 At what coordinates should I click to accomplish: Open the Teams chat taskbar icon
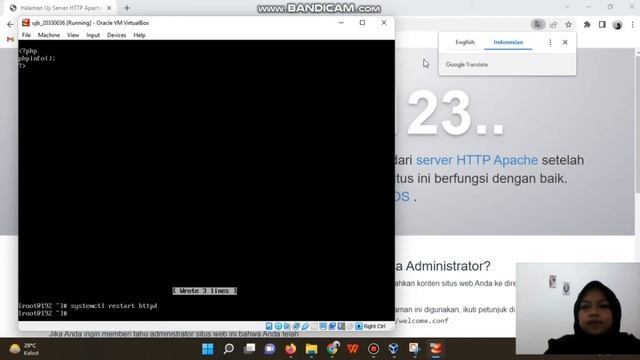[270, 349]
